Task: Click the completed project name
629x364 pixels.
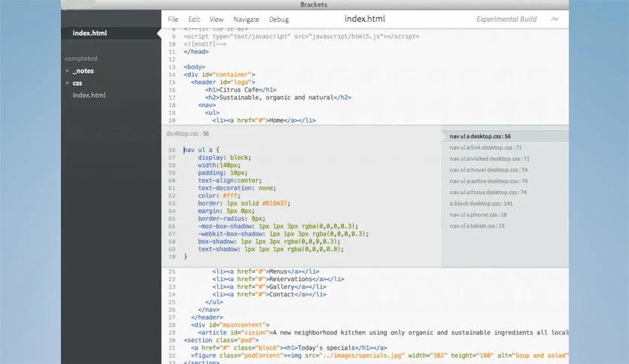Action: pos(81,59)
